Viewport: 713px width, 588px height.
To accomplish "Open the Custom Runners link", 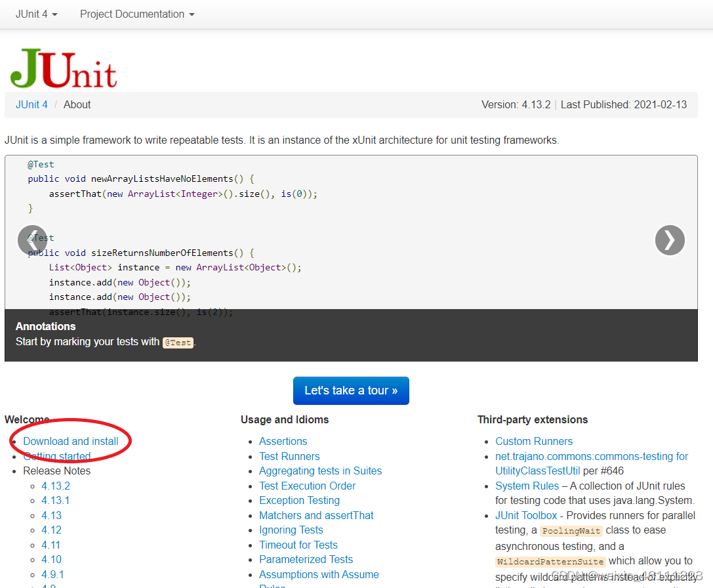I will (x=534, y=441).
